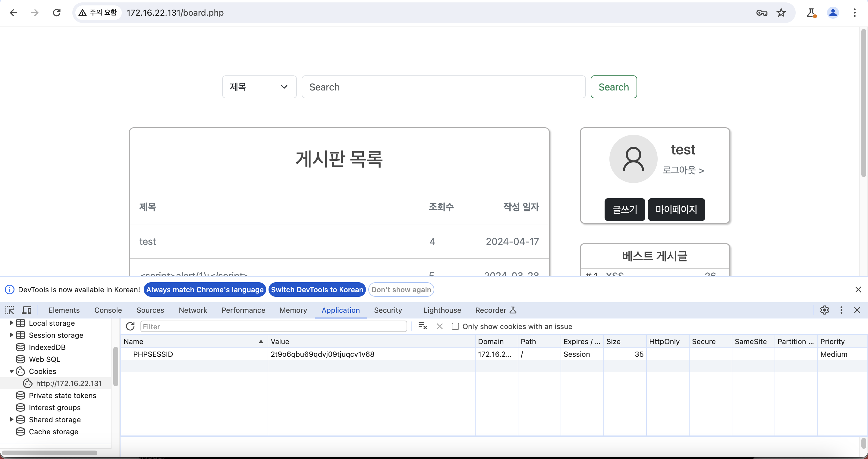Click Always match Chrome's language
The image size is (868, 459).
click(205, 289)
